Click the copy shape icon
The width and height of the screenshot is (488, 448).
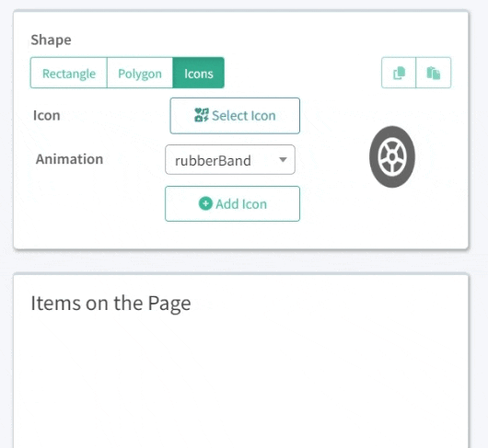(x=399, y=73)
